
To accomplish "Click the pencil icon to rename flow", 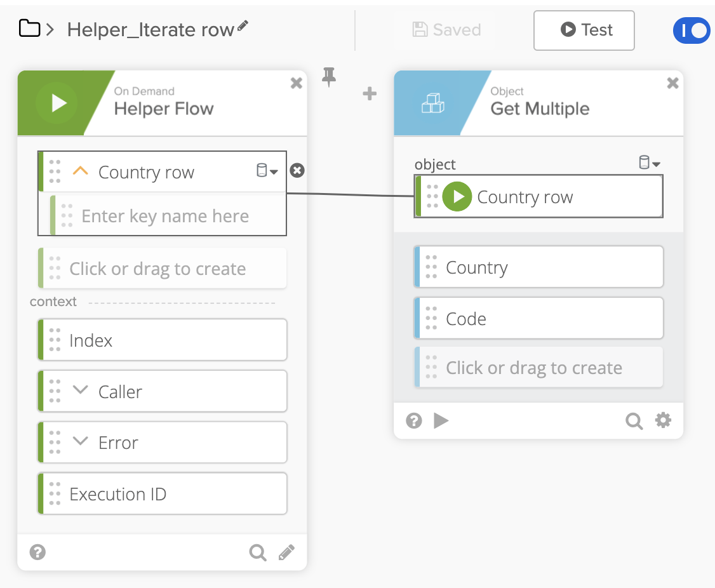I will [243, 27].
